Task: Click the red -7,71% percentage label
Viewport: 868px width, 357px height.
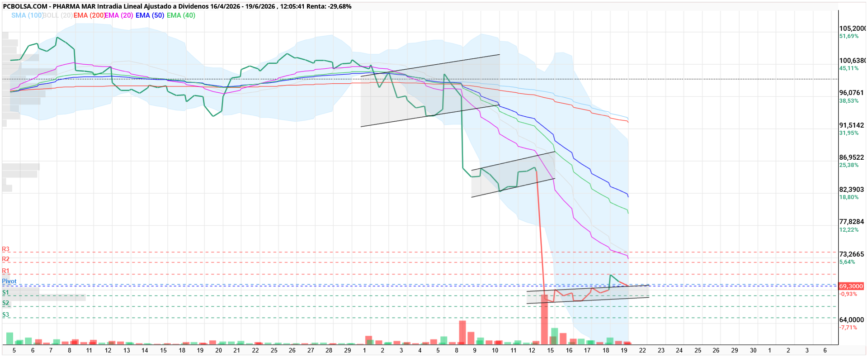Action: click(848, 328)
